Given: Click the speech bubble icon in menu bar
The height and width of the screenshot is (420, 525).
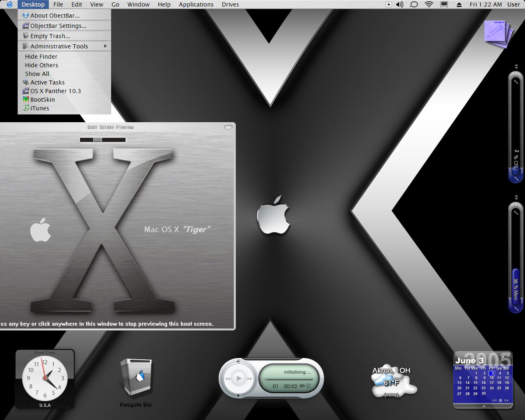Looking at the screenshot, I should click(x=414, y=5).
